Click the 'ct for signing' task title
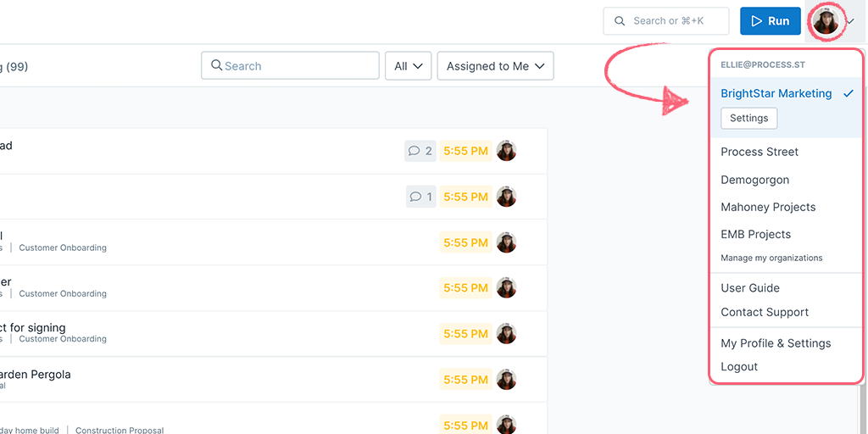Image resolution: width=868 pixels, height=434 pixels. pyautogui.click(x=33, y=328)
